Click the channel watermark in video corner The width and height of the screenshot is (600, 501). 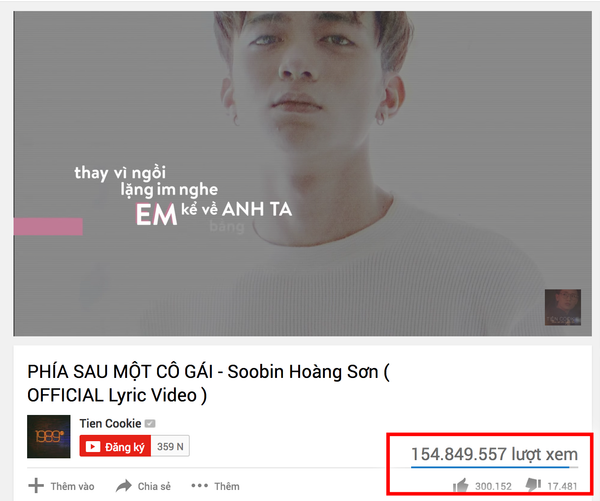click(562, 307)
